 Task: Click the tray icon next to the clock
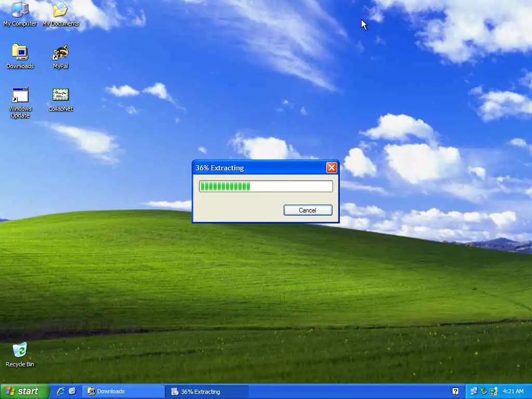coord(494,391)
